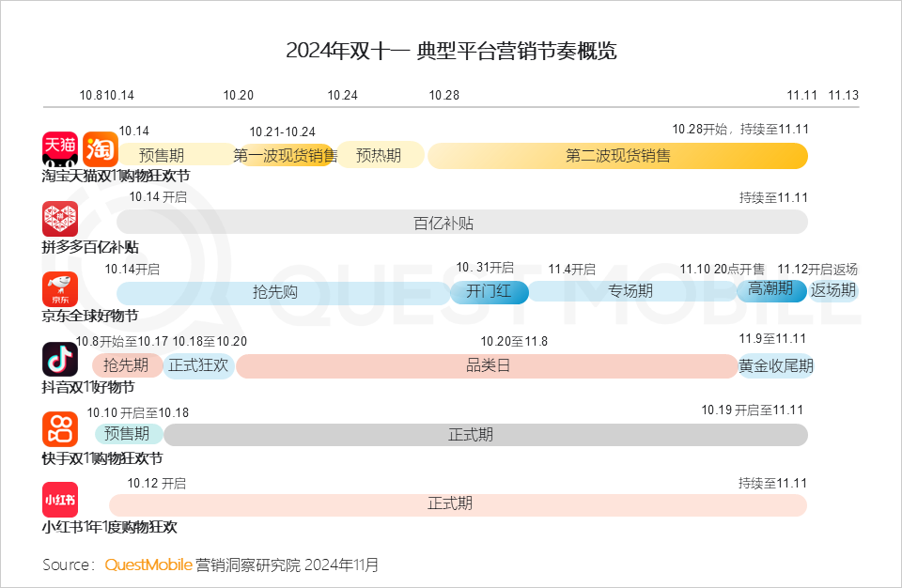Select Douyin's 抢先期 segment
The width and height of the screenshot is (902, 588).
[x=127, y=365]
